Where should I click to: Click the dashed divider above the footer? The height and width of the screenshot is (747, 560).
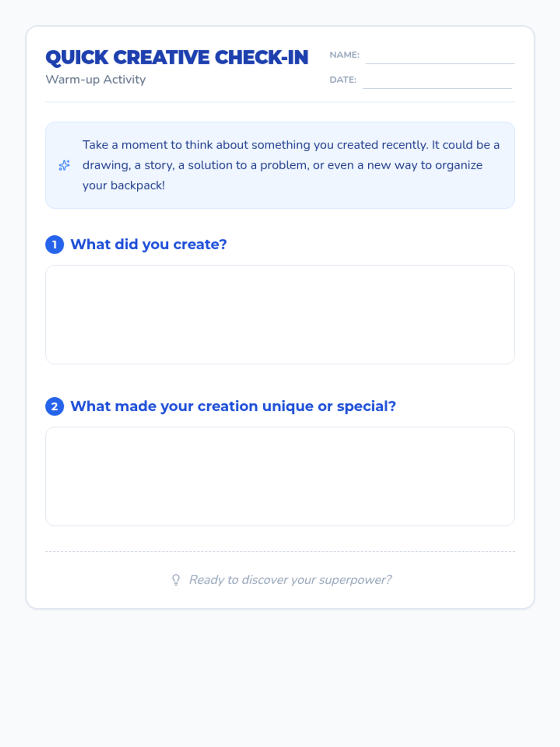pyautogui.click(x=280, y=551)
